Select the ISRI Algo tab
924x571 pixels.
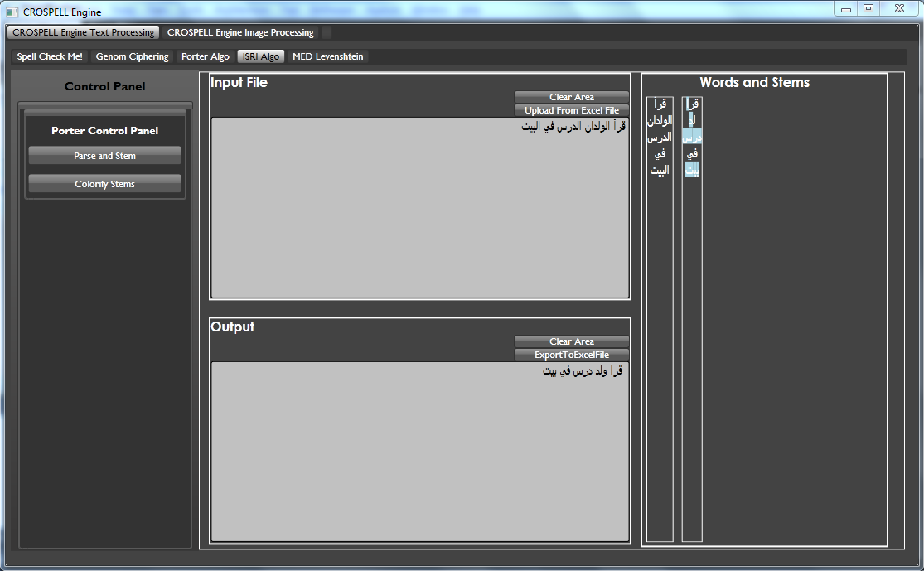261,56
